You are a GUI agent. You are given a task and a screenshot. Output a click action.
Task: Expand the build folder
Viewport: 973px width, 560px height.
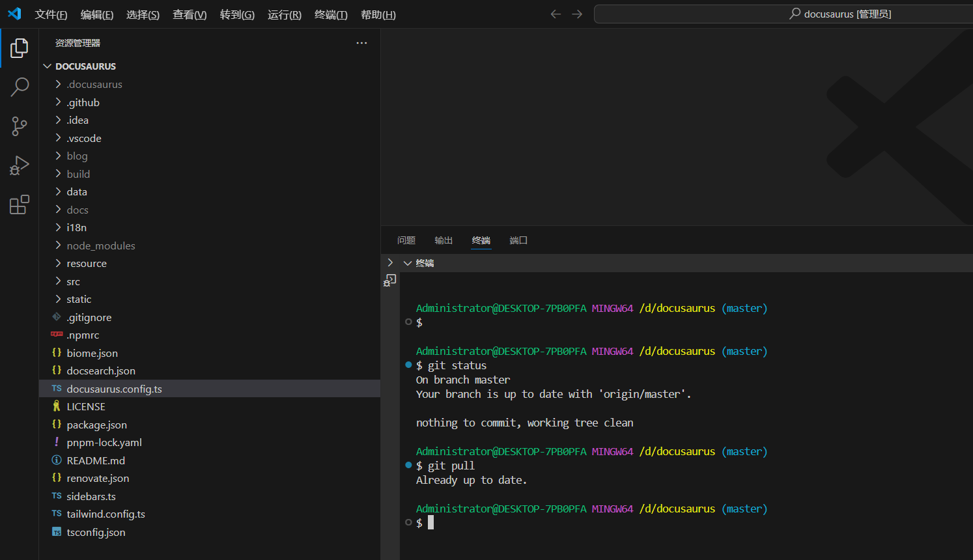[58, 174]
